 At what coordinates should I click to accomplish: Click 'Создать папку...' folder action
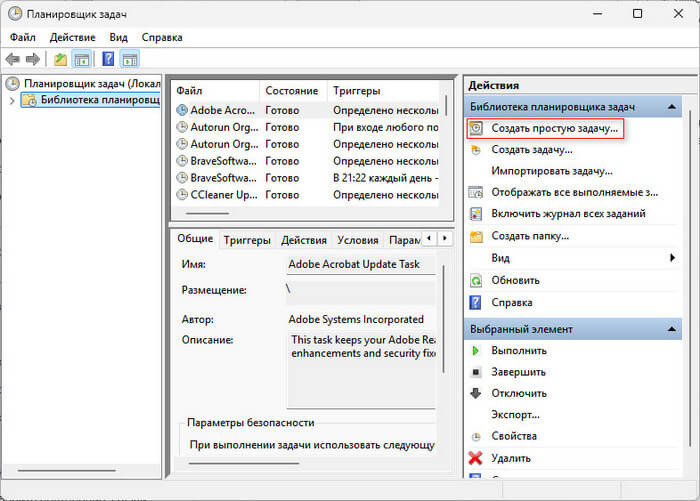pyautogui.click(x=530, y=236)
